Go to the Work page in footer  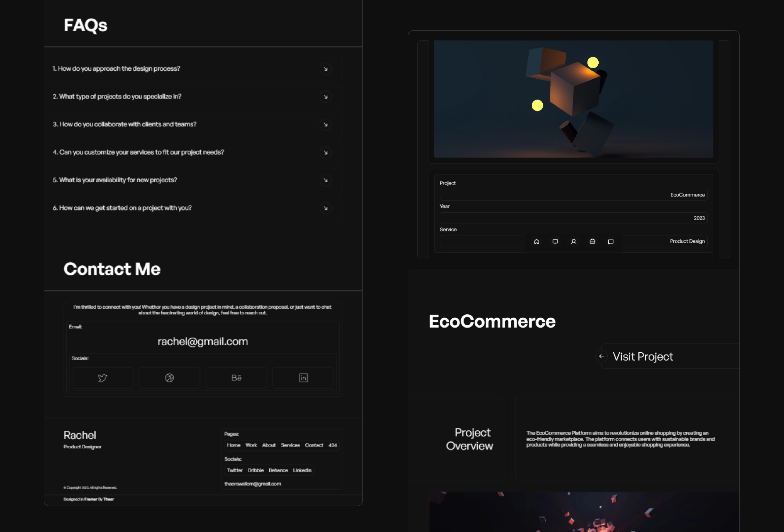(251, 445)
